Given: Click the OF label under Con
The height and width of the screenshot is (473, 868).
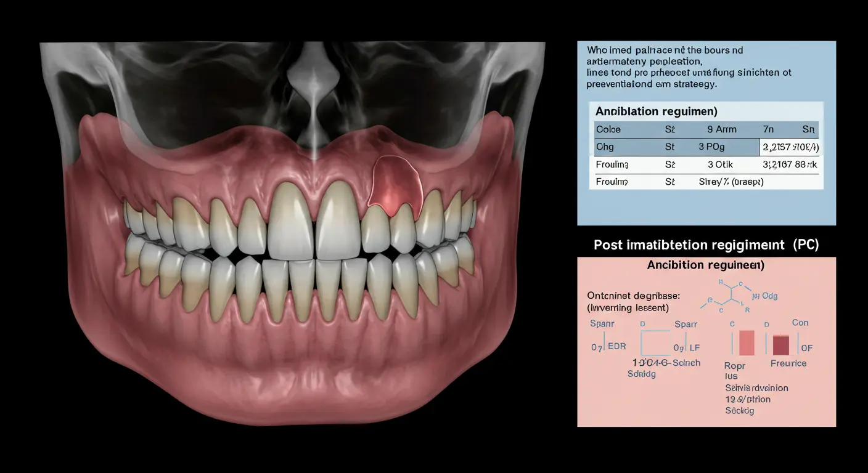Looking at the screenshot, I should tap(806, 348).
